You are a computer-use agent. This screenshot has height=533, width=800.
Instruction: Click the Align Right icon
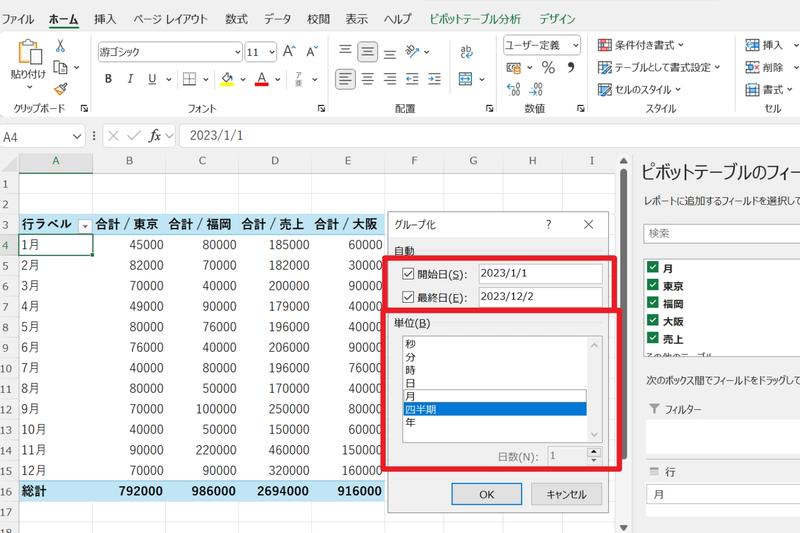pyautogui.click(x=390, y=79)
